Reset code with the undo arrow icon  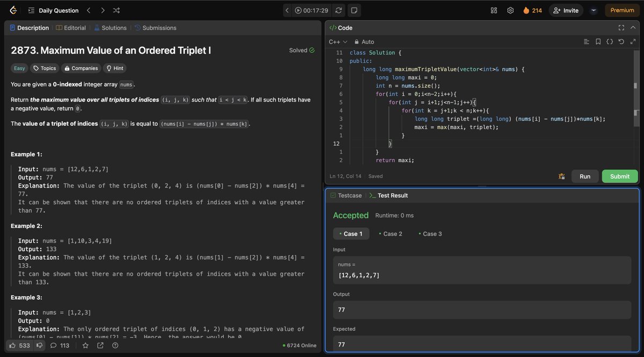(x=621, y=42)
